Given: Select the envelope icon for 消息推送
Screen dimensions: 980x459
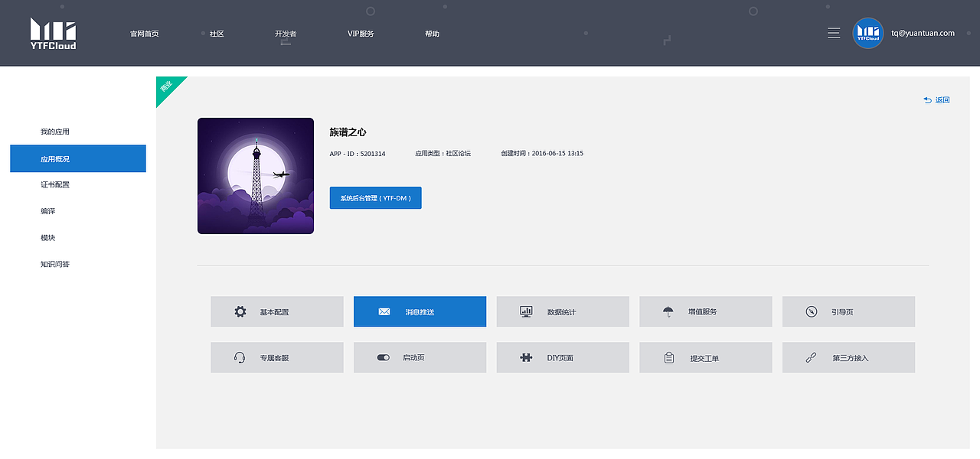Looking at the screenshot, I should coord(384,311).
